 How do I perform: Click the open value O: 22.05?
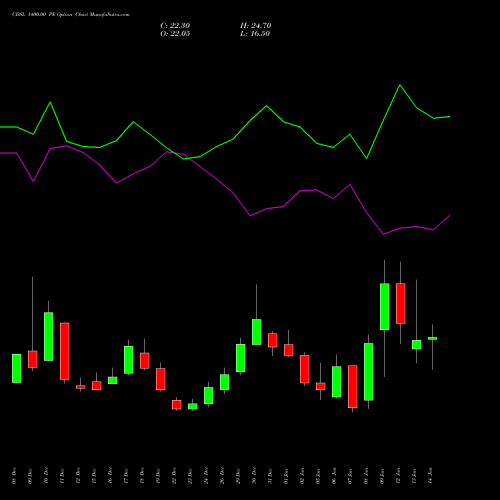[x=175, y=34]
